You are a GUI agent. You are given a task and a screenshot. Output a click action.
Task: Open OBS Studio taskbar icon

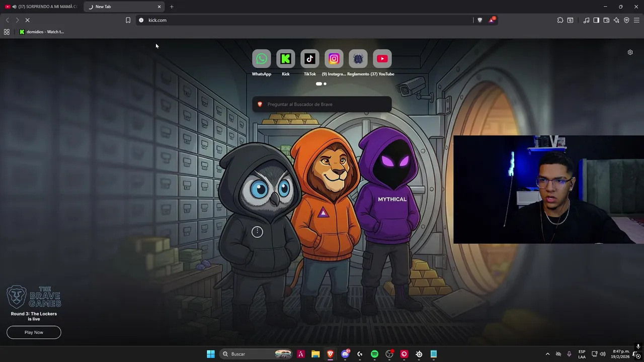389,354
